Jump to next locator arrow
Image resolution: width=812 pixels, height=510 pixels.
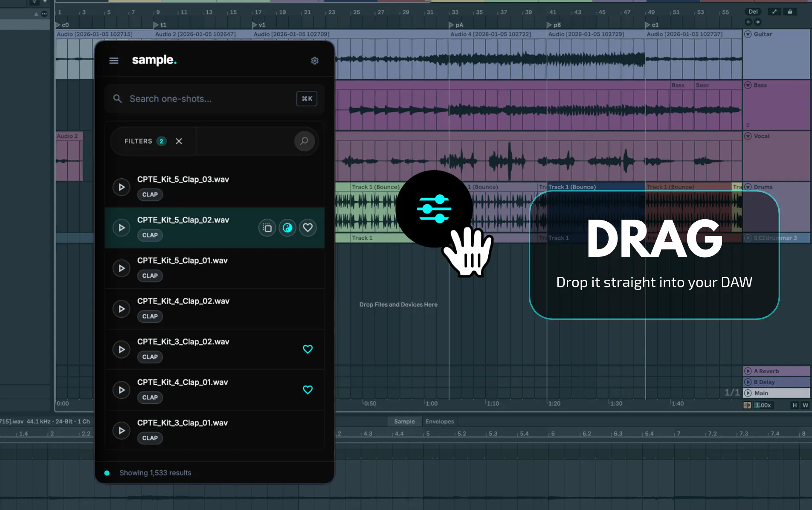pyautogui.click(x=757, y=22)
